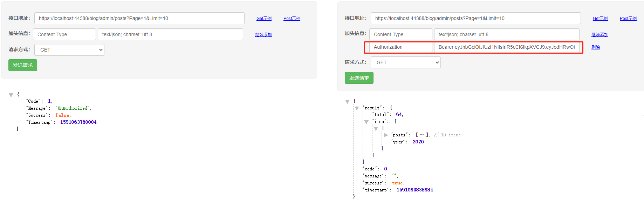Collapse the left JSON response root triangle
This screenshot has height=203, width=644.
[11, 95]
